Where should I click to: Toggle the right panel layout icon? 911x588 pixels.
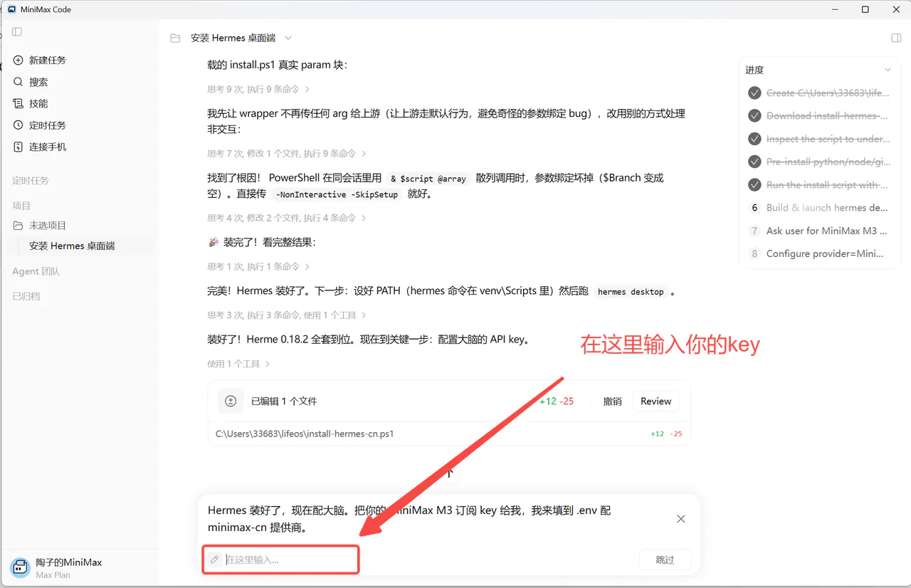coord(896,38)
